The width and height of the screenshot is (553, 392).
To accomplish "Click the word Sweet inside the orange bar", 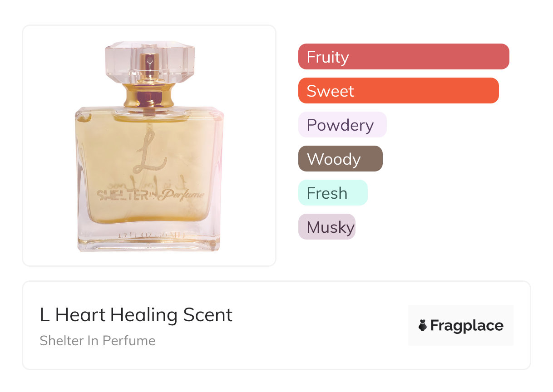I will 330,91.
